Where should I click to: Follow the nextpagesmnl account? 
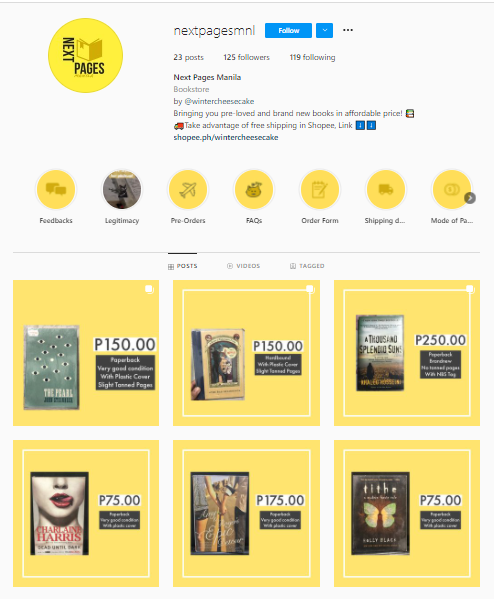point(288,31)
